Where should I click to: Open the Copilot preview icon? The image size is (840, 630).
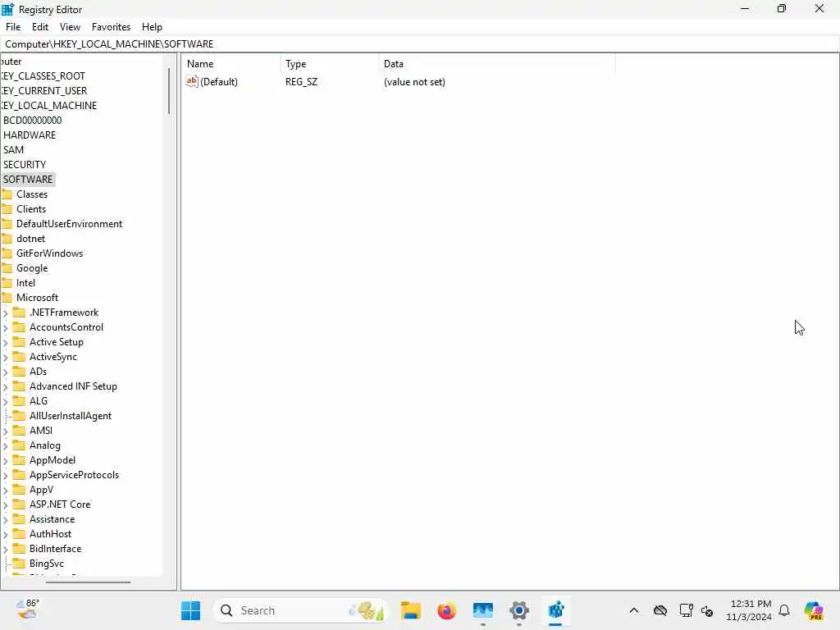point(814,610)
